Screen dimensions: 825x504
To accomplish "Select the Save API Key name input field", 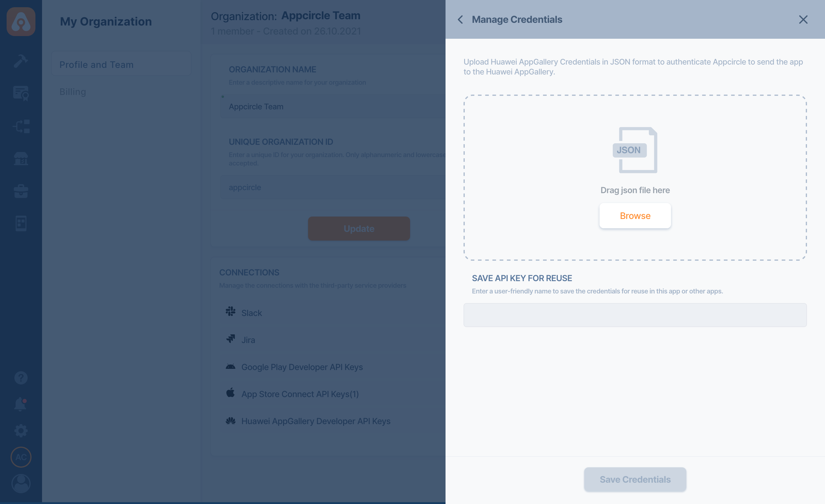I will point(635,315).
